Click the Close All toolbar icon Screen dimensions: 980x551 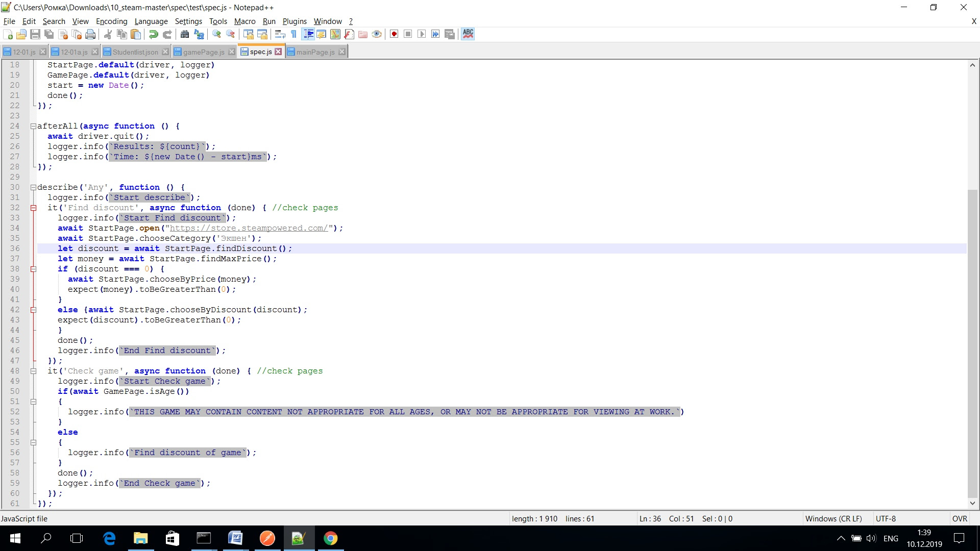[x=77, y=34]
